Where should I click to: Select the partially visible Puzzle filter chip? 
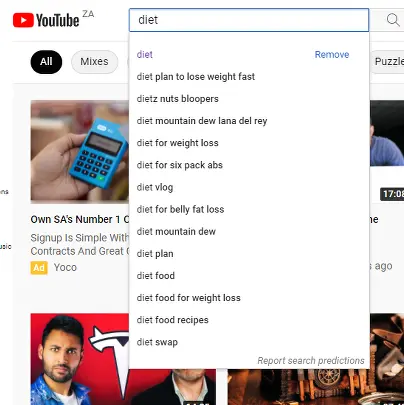(x=389, y=62)
